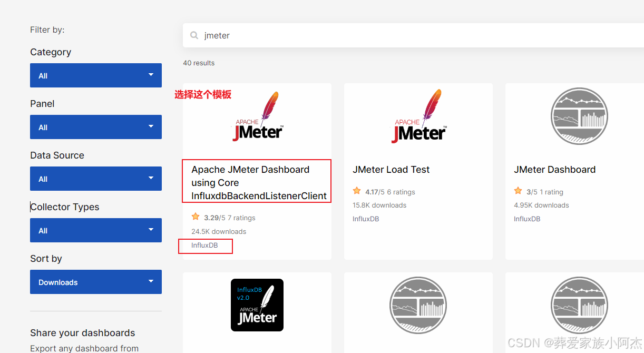Click star rating icon beside 3.29/5
This screenshot has width=644, height=353.
pyautogui.click(x=196, y=217)
